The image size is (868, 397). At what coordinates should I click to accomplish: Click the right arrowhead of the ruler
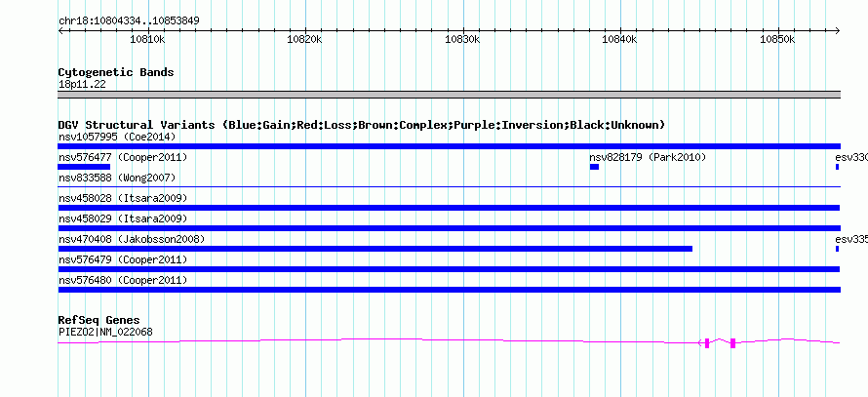(x=838, y=30)
